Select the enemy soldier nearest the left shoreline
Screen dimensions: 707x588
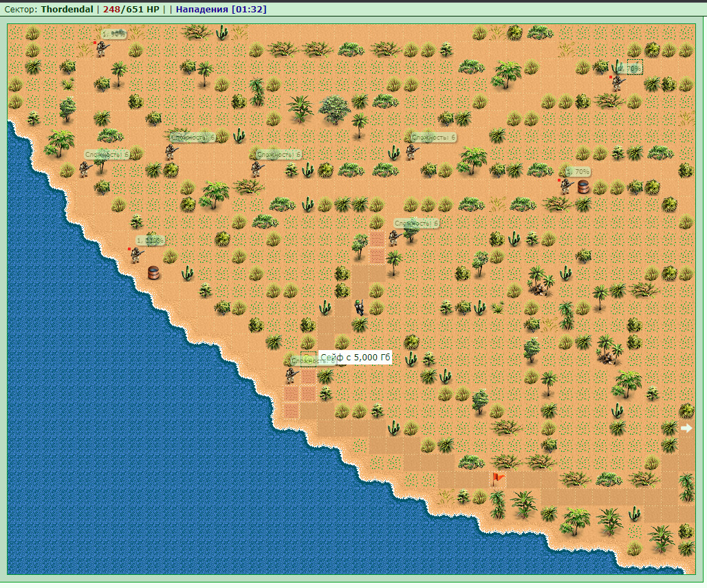point(85,170)
